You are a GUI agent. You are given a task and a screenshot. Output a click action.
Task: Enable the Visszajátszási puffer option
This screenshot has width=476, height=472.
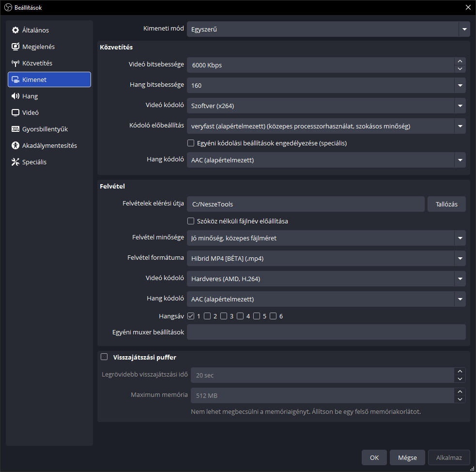(x=104, y=357)
